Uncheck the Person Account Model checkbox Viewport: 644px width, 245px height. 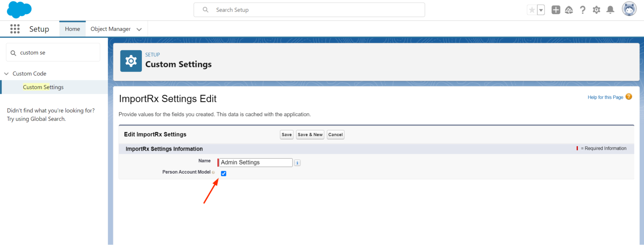pos(224,174)
